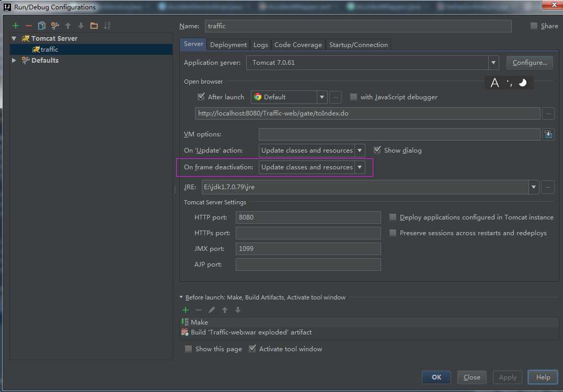Switch to Server tab

click(x=193, y=44)
